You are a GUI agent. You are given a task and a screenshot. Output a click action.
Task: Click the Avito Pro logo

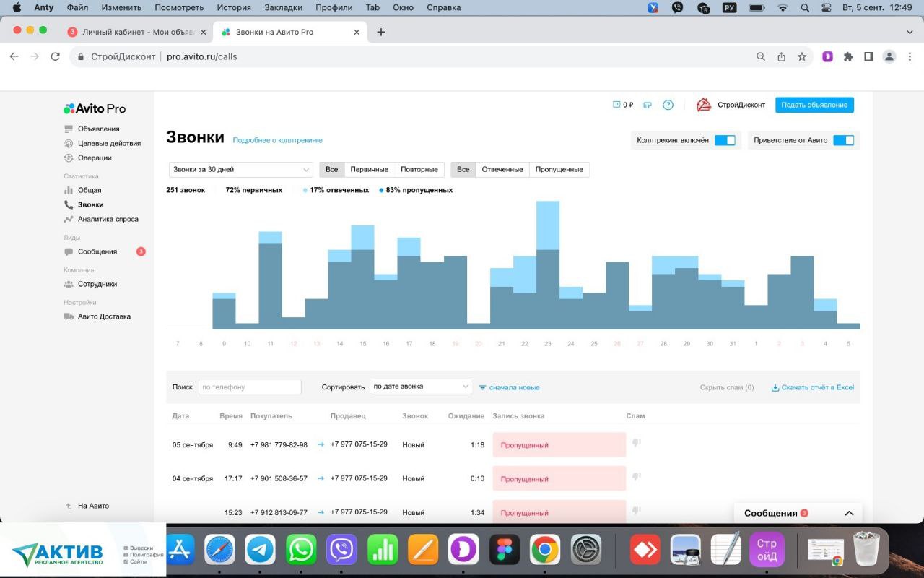[95, 108]
